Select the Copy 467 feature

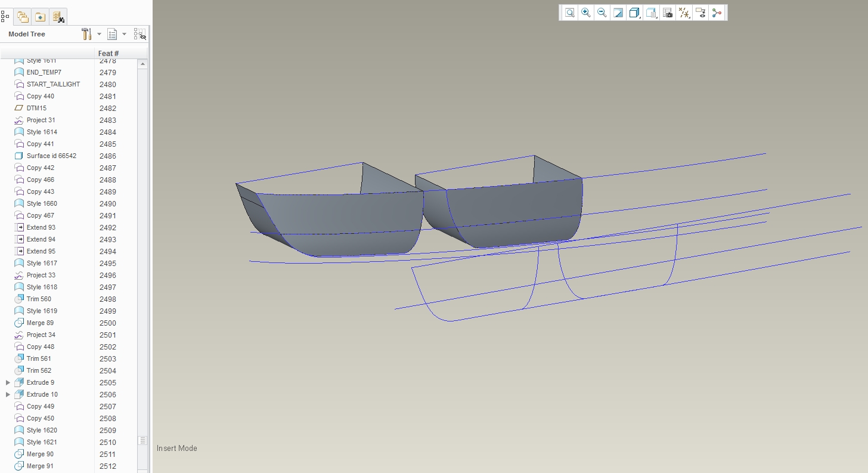pyautogui.click(x=41, y=215)
